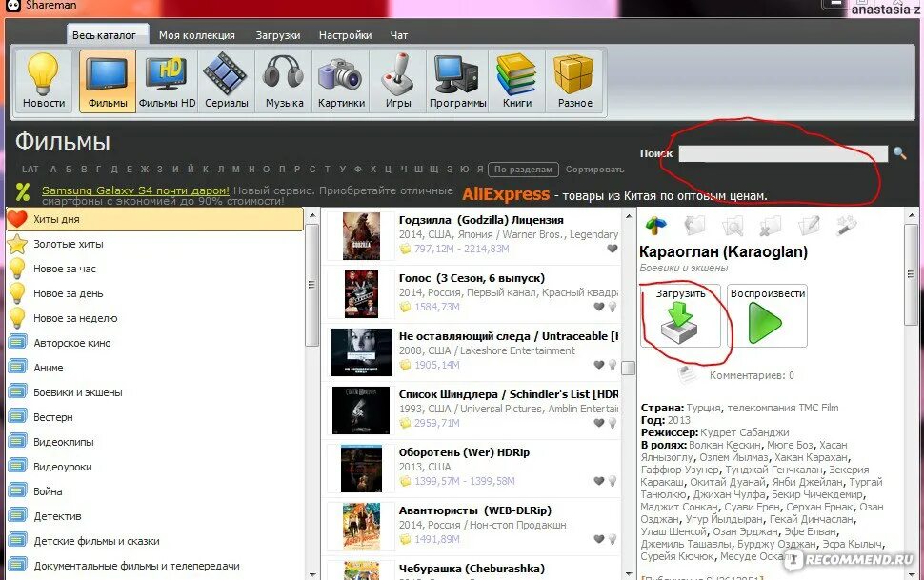Select Видеоклипы section
Screen dimensions: 924x580
coord(155,442)
